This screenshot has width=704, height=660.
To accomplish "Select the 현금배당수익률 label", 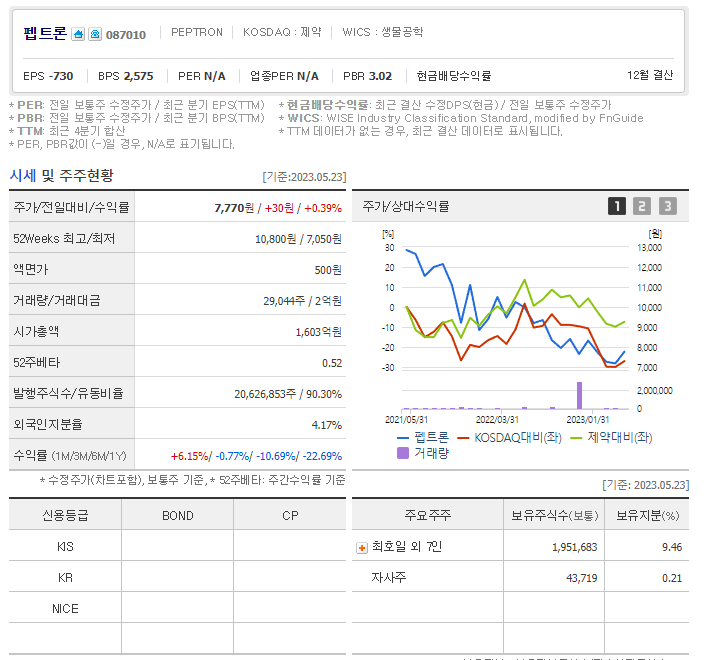I will (x=453, y=76).
